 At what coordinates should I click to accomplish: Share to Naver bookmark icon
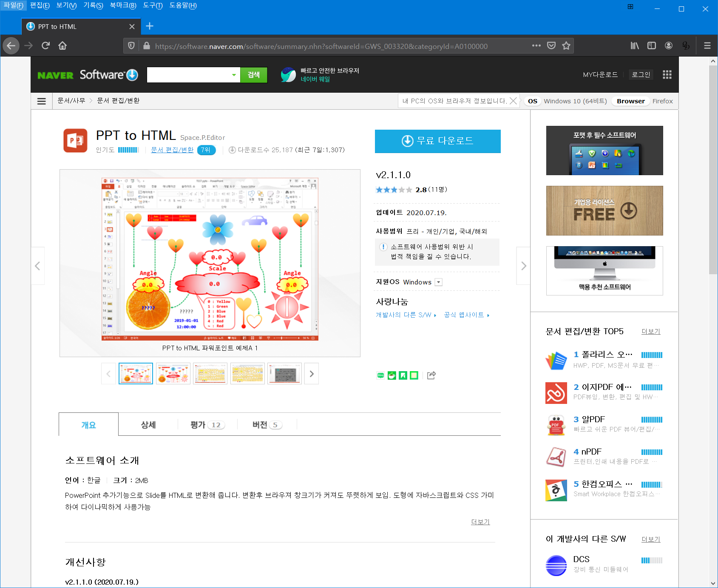[x=403, y=375]
